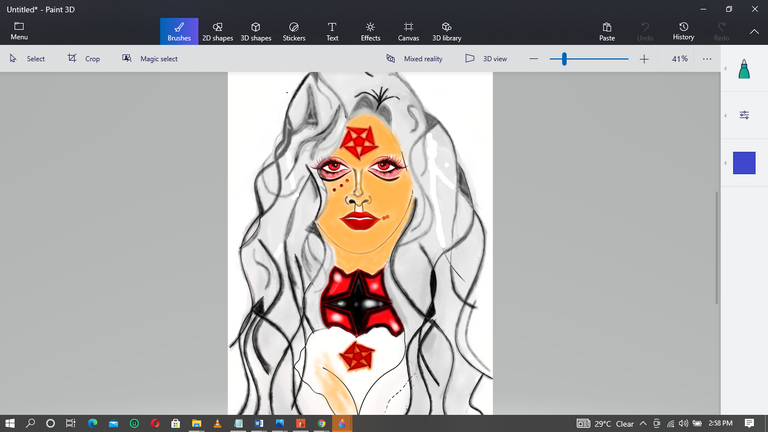Open the History panel

(683, 31)
